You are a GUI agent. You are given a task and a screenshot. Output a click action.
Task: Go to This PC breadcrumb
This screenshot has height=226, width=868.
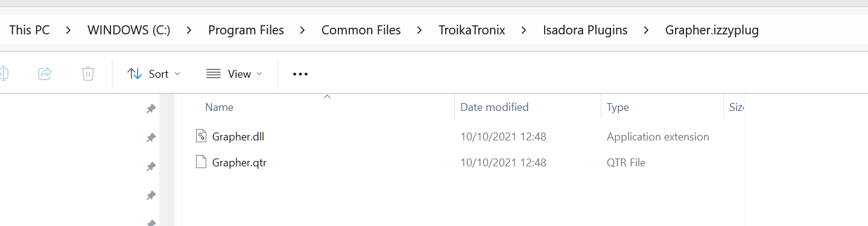pos(30,30)
